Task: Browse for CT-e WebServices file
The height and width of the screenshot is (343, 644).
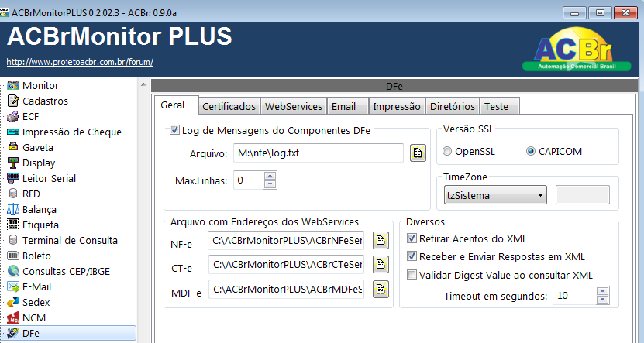Action: coord(381,265)
